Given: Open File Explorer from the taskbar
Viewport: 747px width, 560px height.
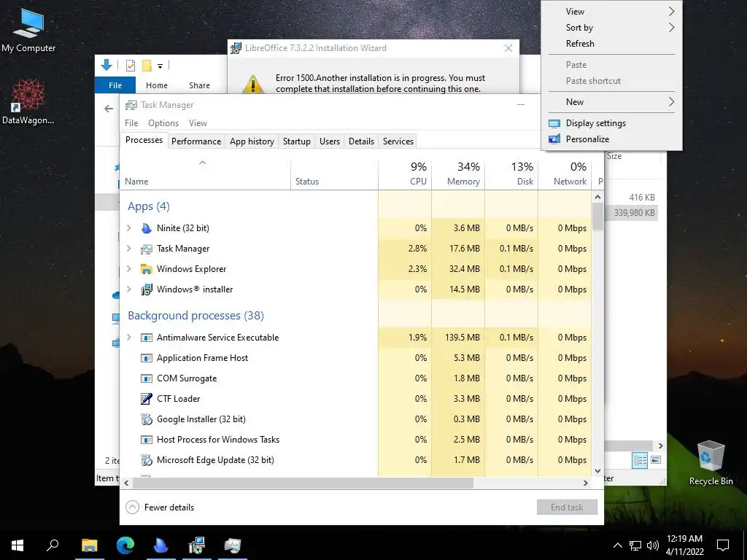Looking at the screenshot, I should 89,545.
